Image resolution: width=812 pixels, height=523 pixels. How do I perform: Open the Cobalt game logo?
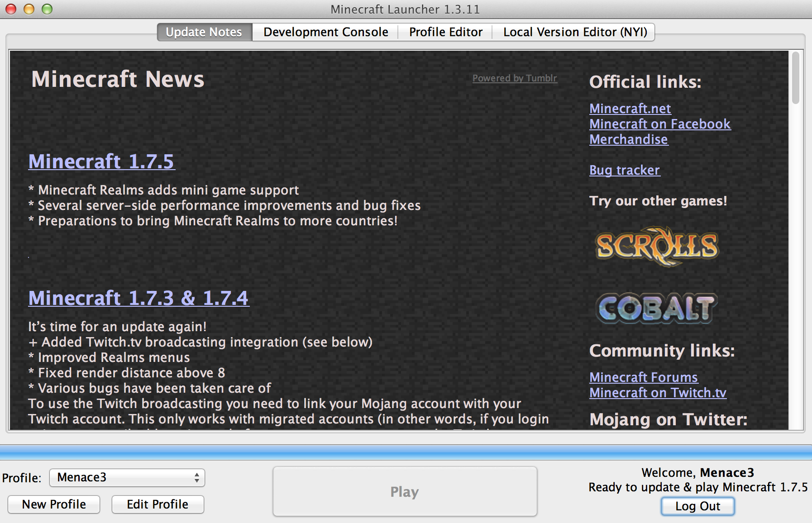656,308
